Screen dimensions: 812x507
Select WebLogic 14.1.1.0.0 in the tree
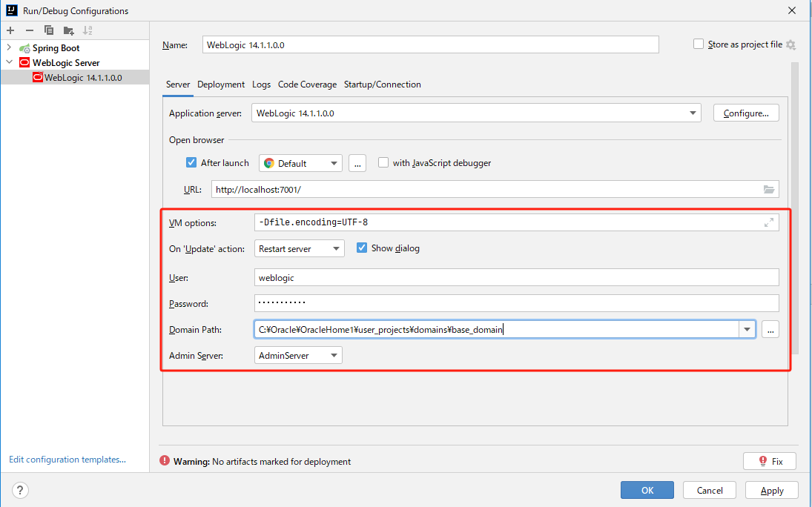click(75, 78)
